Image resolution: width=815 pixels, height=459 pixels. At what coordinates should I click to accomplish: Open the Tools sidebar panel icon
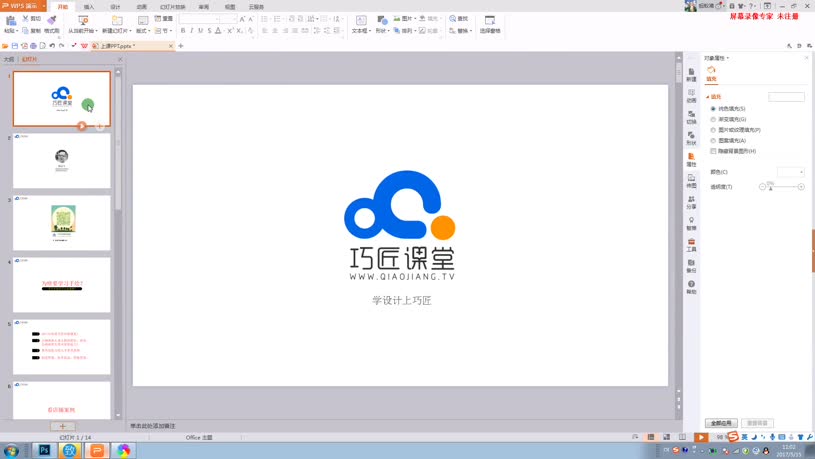[691, 245]
